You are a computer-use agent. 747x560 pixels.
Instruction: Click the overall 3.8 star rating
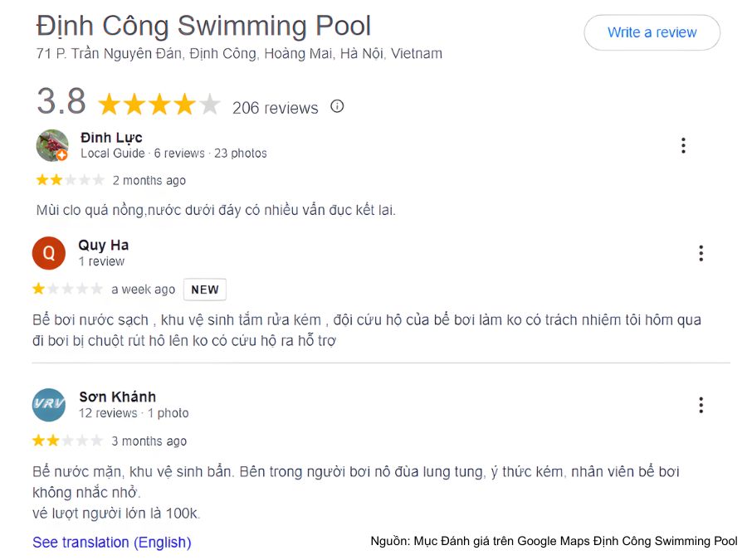tap(159, 105)
